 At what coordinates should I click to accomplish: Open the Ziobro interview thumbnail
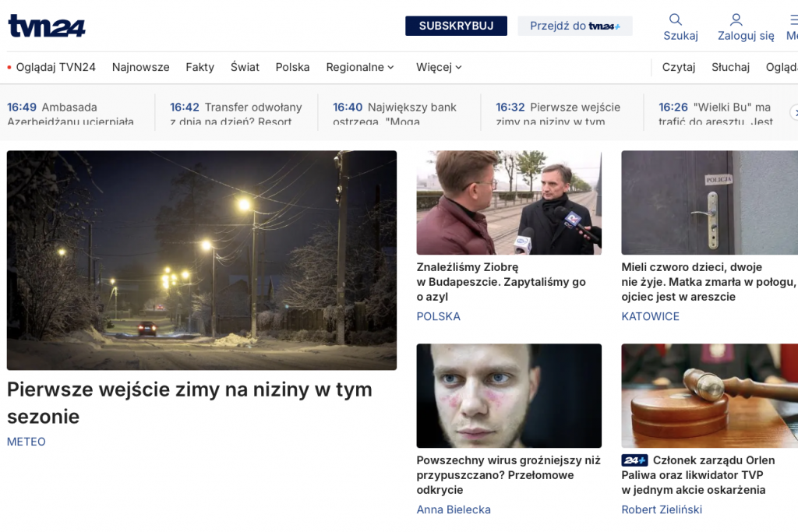(509, 203)
